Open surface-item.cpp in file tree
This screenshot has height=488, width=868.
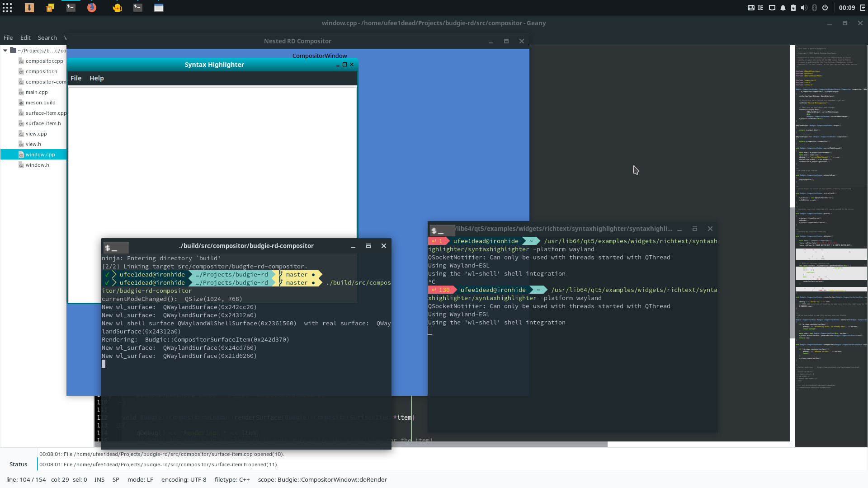(42, 113)
